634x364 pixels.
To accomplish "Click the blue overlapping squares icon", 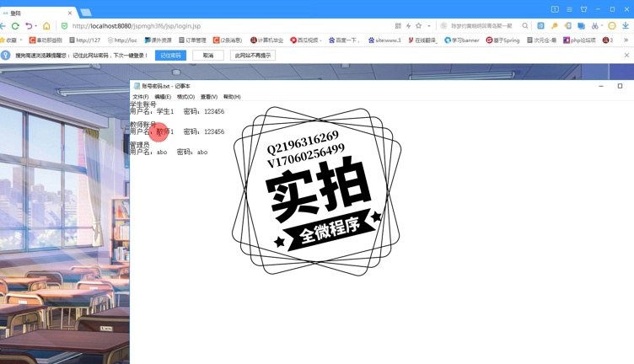I will pos(582,26).
